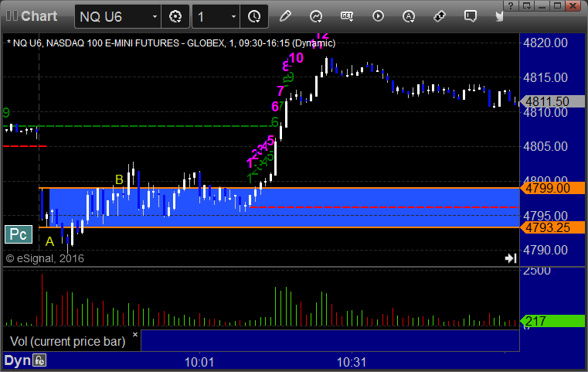The width and height of the screenshot is (588, 372).
Task: Click the help question mark button
Action: click(x=511, y=5)
